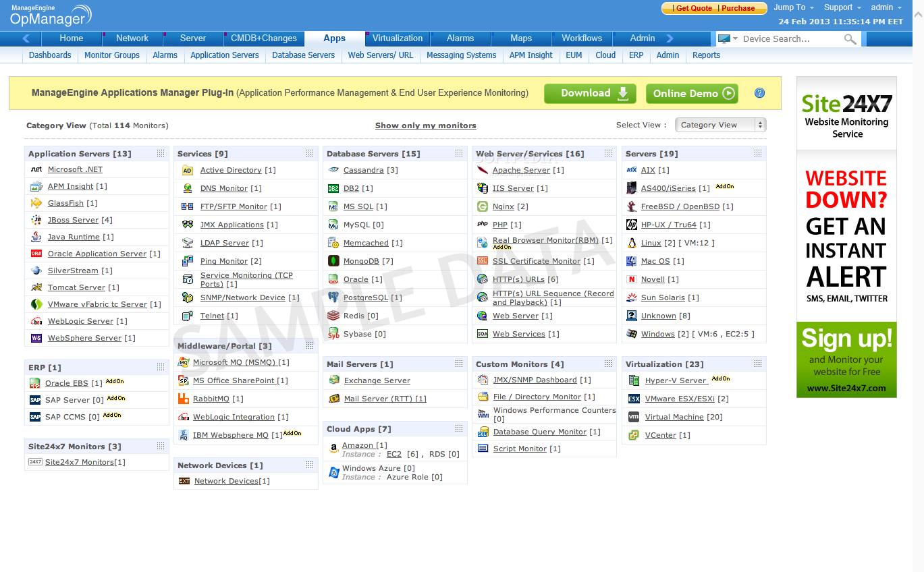The height and width of the screenshot is (572, 924).
Task: Switch to the Network tab
Action: pos(132,38)
